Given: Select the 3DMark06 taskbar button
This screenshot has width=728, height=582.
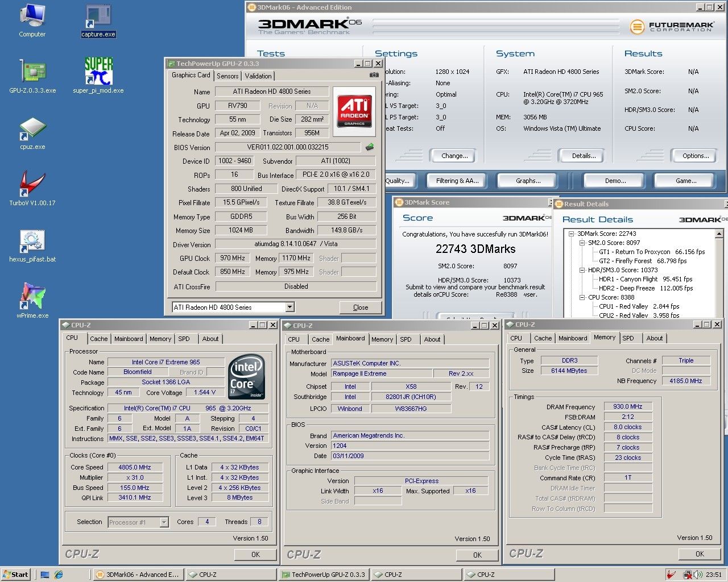Looking at the screenshot, I should click(x=138, y=575).
